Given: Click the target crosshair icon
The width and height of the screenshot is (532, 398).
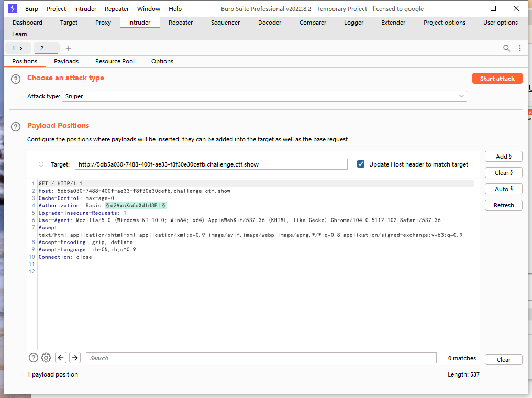Looking at the screenshot, I should pos(41,164).
